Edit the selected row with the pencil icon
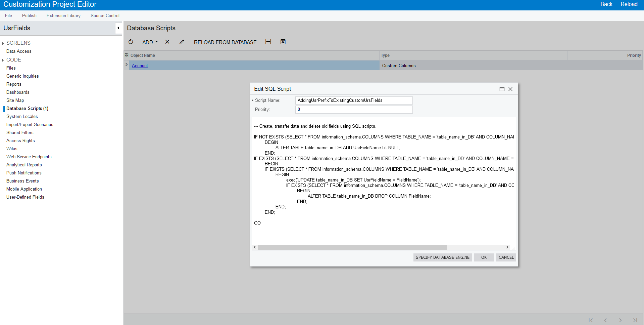This screenshot has width=644, height=325. click(182, 42)
